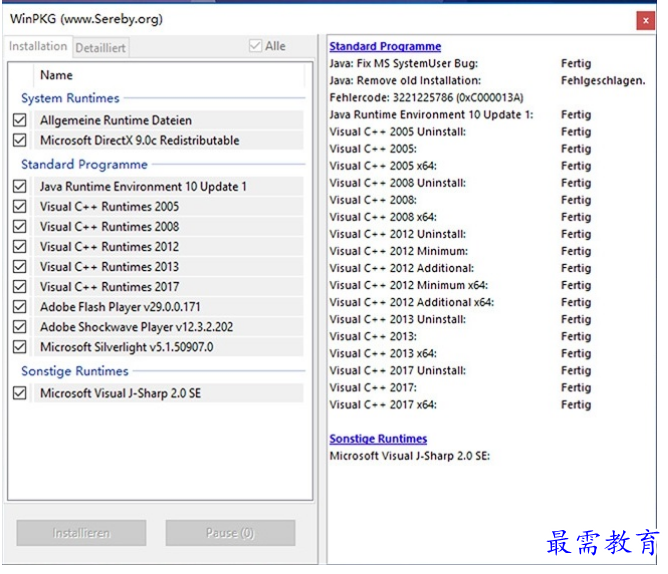
Task: Click log line Visual C++ 2012 Minimum:
Action: pos(399,251)
